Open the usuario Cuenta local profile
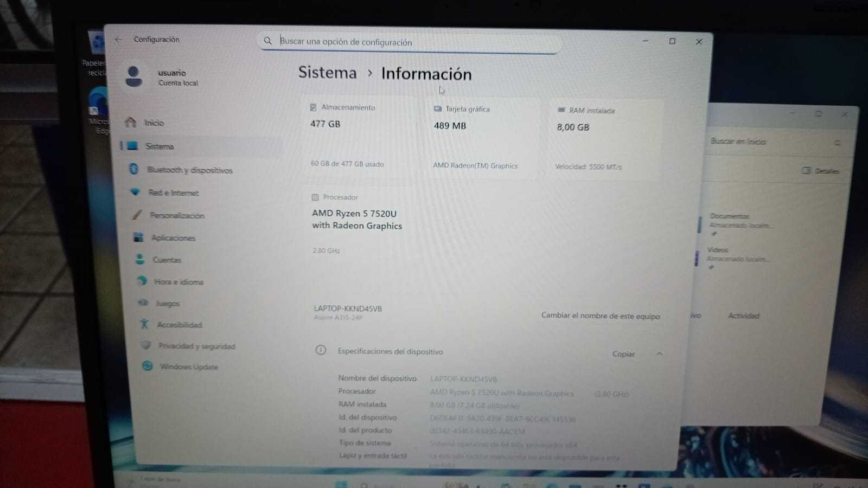Screen dimensions: 868x488 click(163, 77)
